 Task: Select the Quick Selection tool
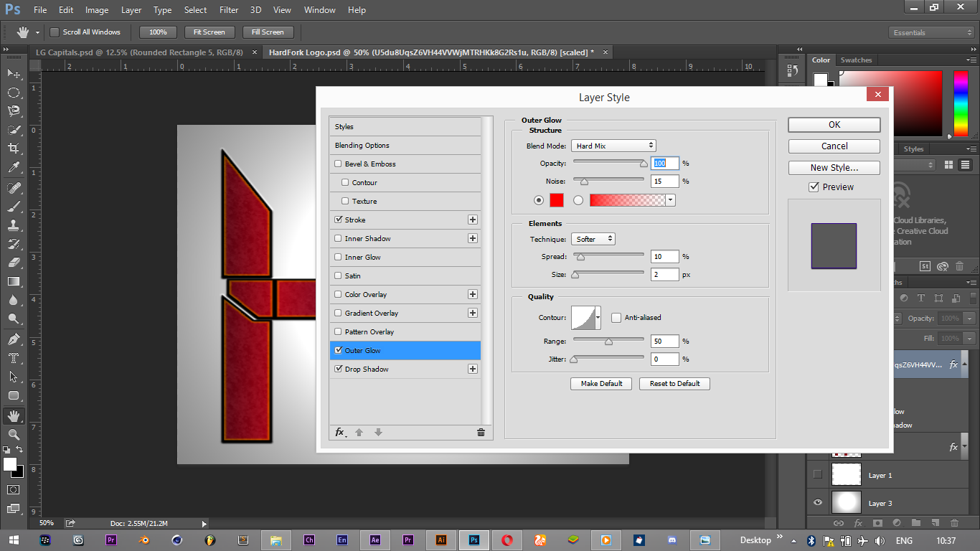[x=14, y=130]
